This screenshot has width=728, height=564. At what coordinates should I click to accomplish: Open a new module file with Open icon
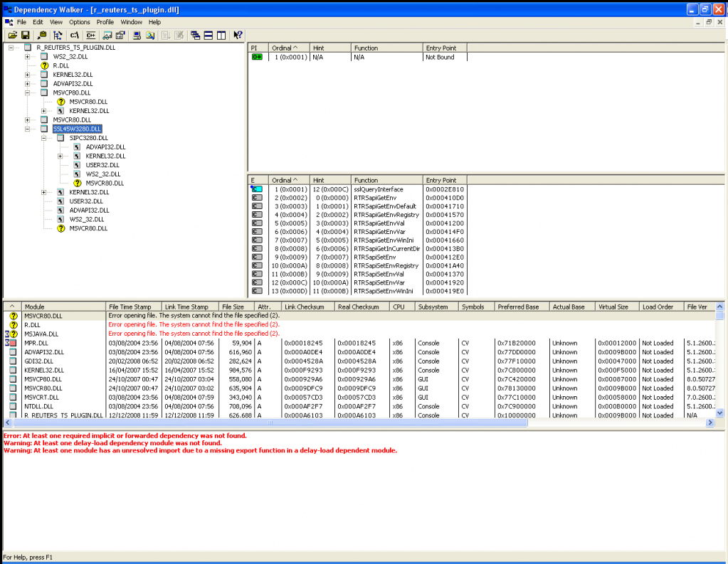12,35
